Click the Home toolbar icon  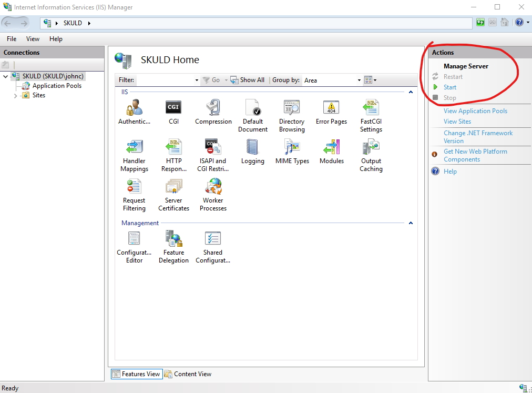tap(505, 23)
